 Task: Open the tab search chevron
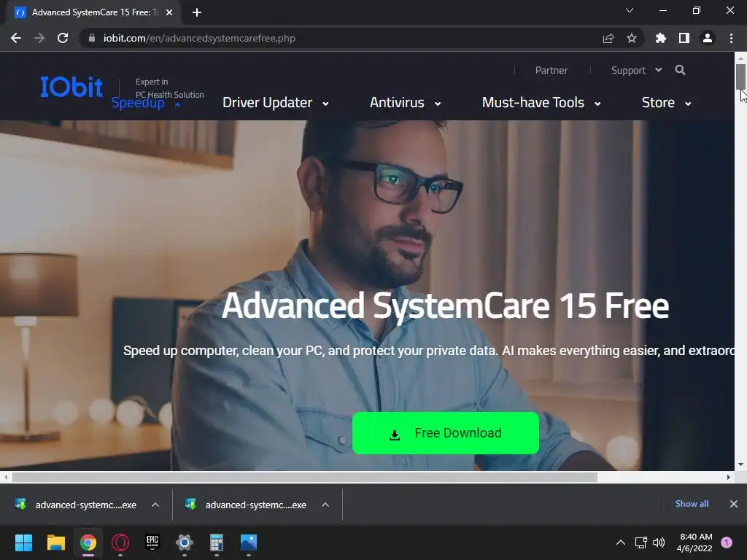tap(630, 10)
